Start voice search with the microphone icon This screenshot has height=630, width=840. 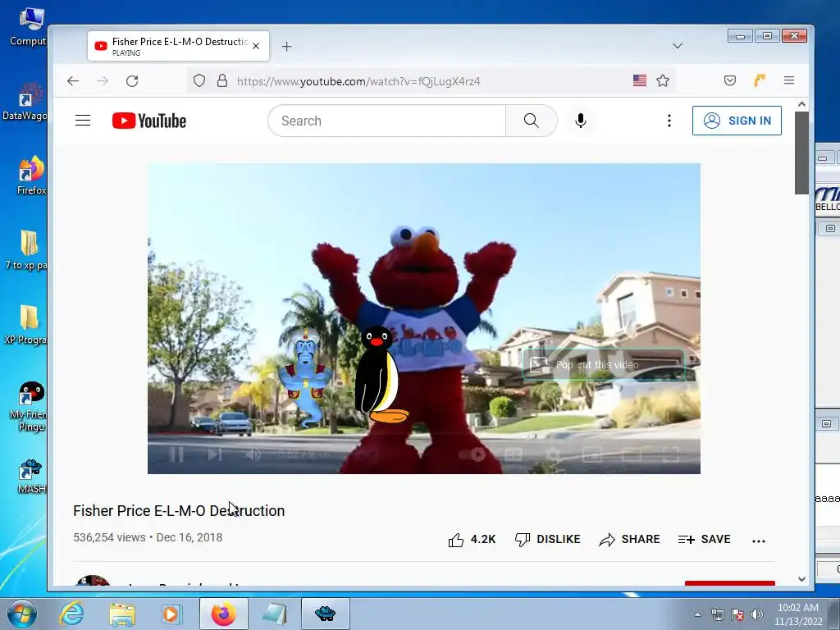coord(580,121)
